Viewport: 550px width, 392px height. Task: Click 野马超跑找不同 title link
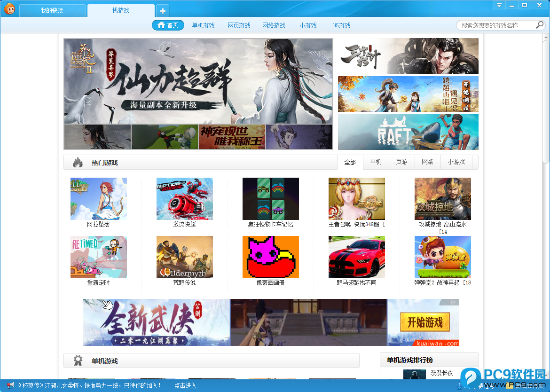[x=356, y=282]
